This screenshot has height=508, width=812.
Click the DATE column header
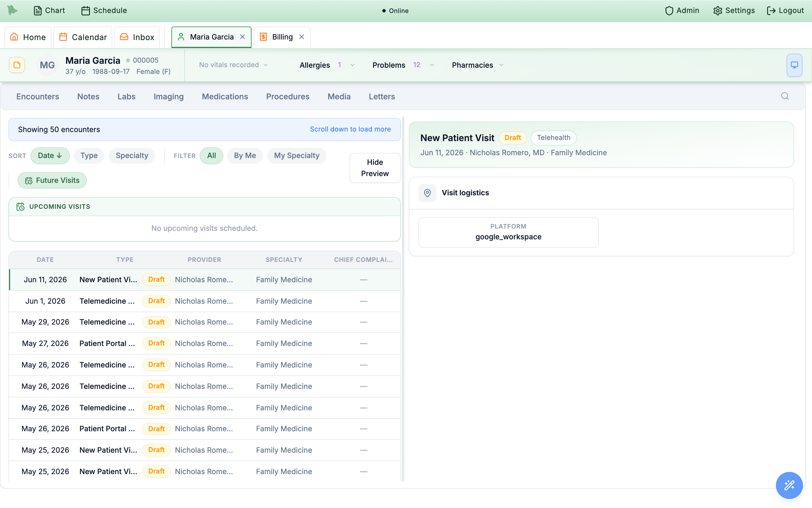(x=45, y=260)
